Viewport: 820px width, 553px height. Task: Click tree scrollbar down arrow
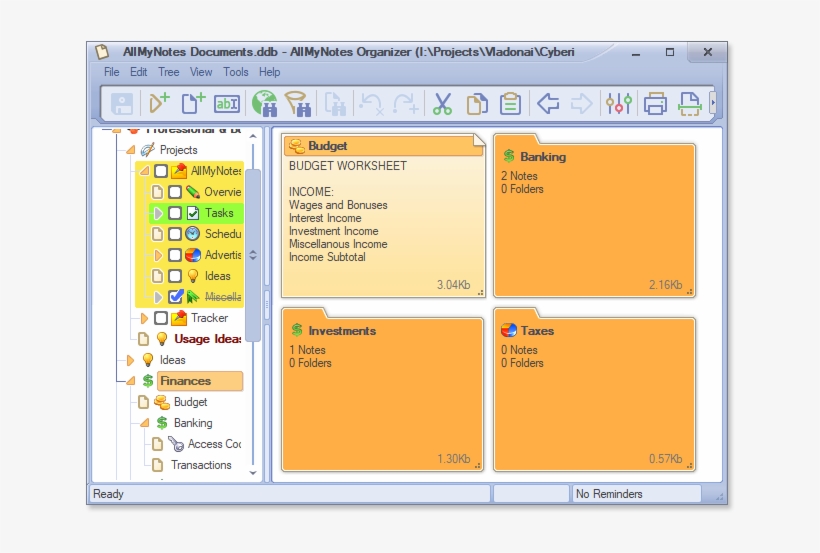(253, 473)
